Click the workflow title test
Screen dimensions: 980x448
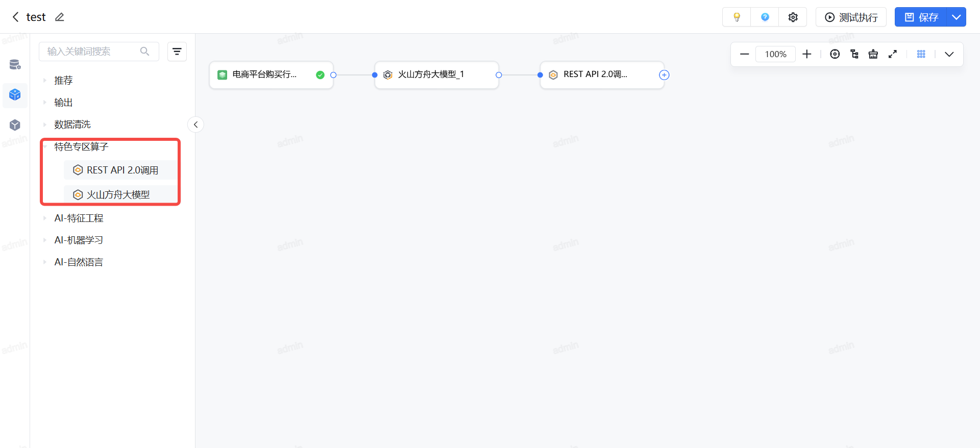pos(36,17)
